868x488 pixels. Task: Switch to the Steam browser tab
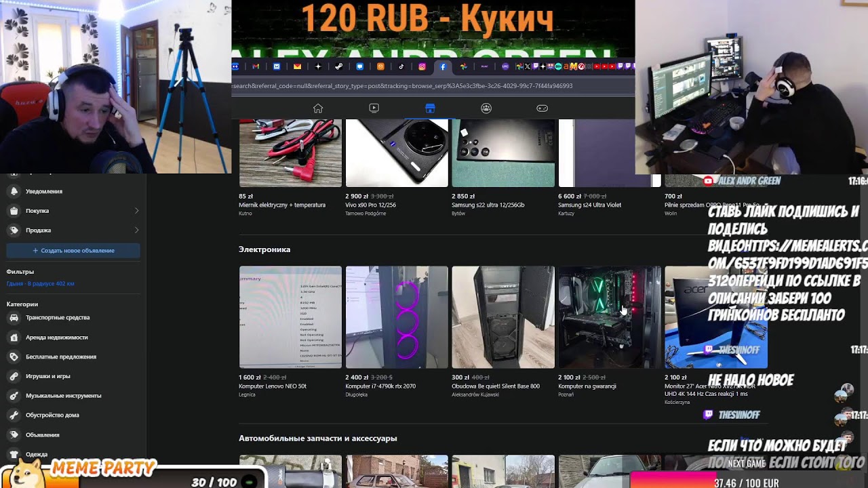click(338, 66)
